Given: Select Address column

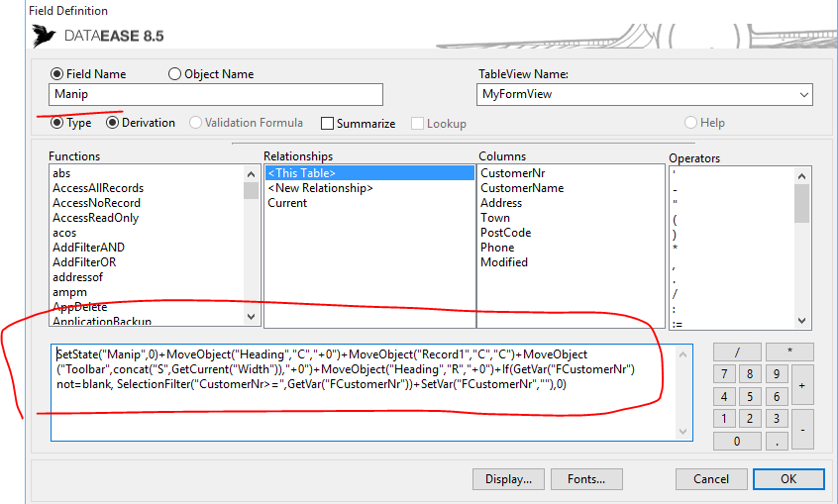Looking at the screenshot, I should [501, 203].
